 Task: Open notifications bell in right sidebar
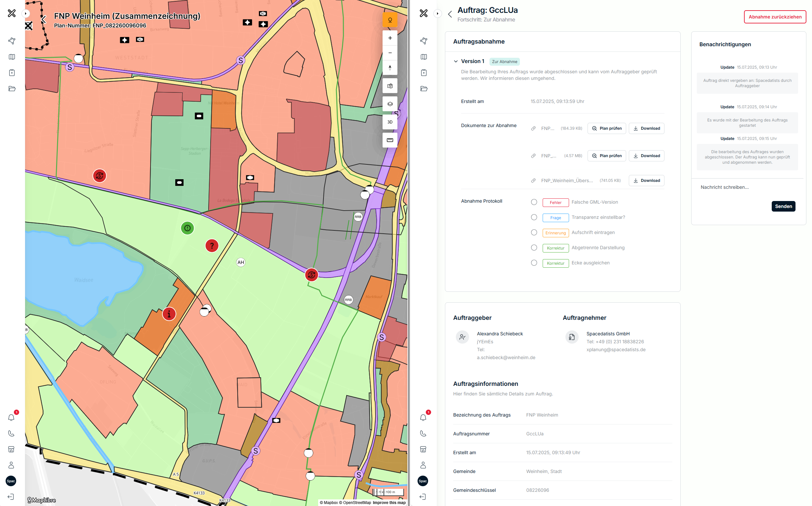point(423,417)
